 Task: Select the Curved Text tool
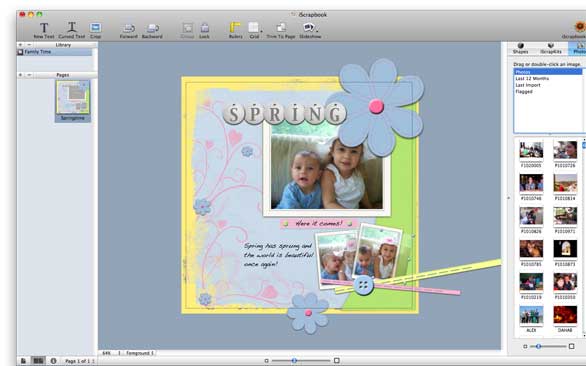72,30
